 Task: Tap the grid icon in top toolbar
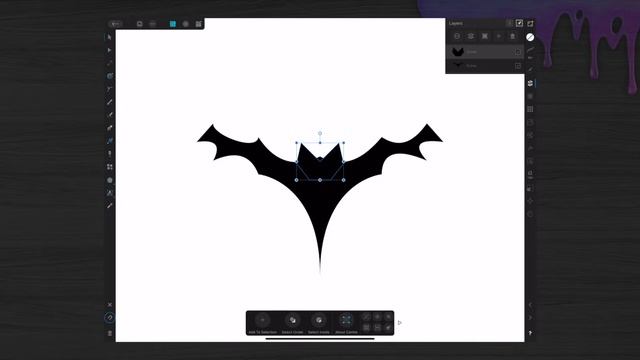click(x=198, y=24)
